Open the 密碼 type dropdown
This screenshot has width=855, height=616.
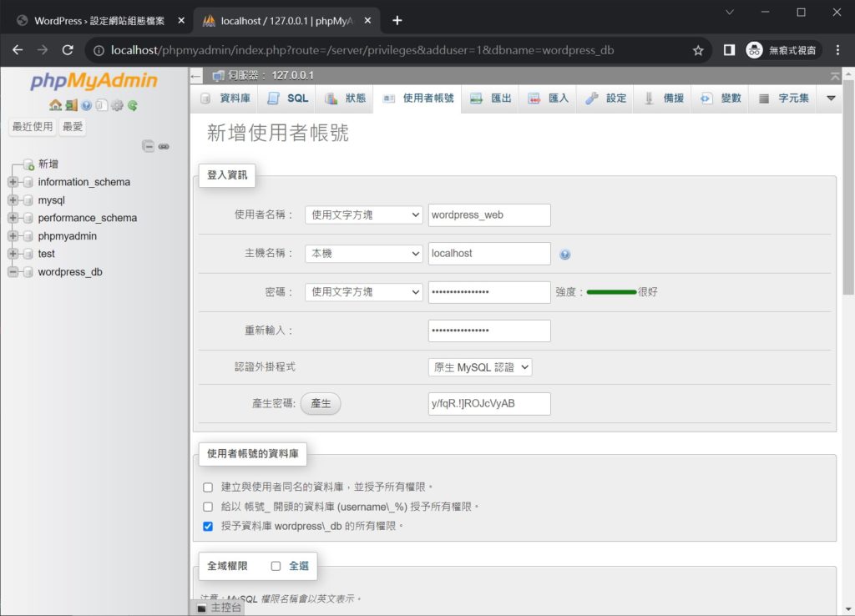(364, 292)
